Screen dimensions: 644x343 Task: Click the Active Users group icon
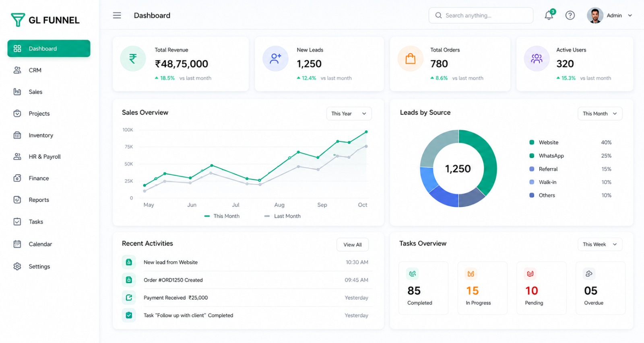[537, 59]
